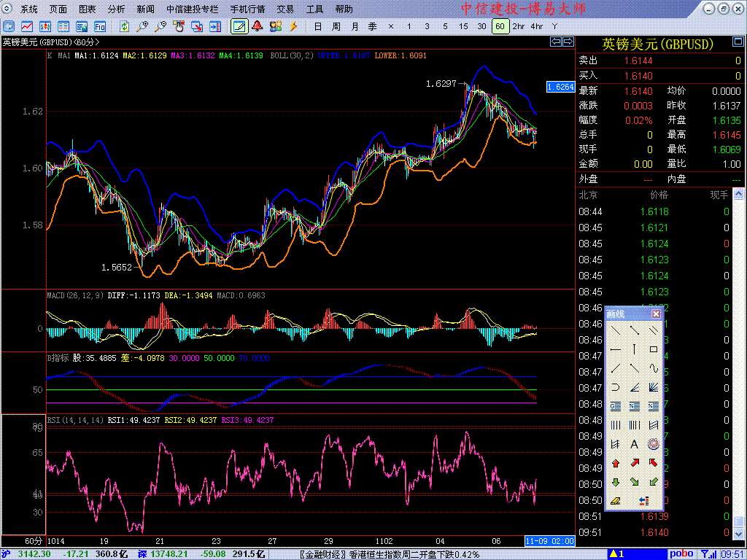Switch chart to 4hr period
The height and width of the screenshot is (560, 747).
[x=536, y=26]
